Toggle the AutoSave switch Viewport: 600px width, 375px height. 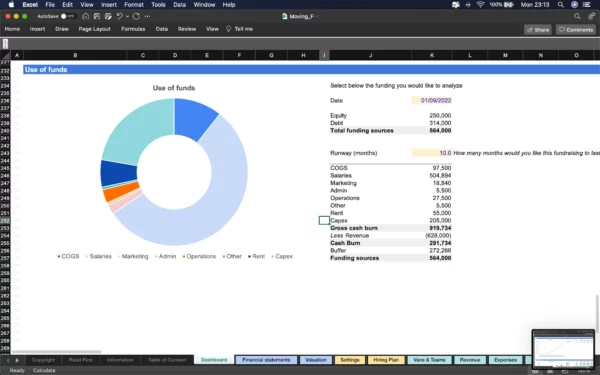pyautogui.click(x=67, y=16)
